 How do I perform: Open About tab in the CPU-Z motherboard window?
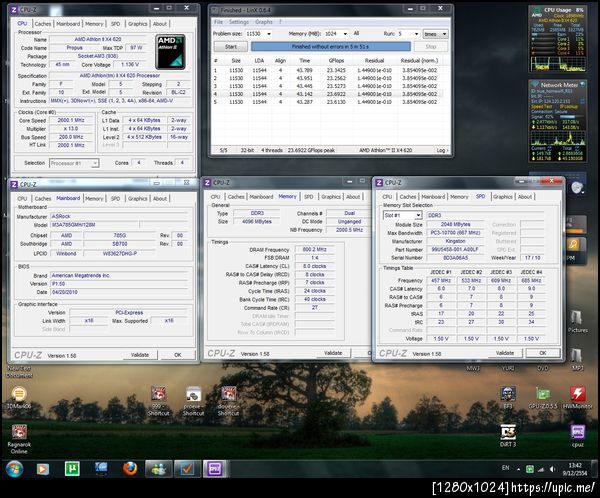coord(160,199)
